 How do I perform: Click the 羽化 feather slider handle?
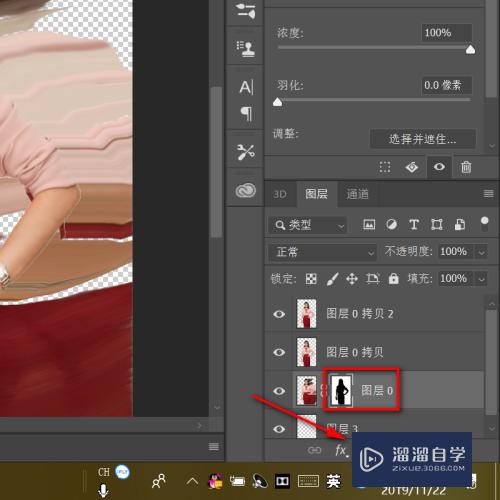point(278,102)
